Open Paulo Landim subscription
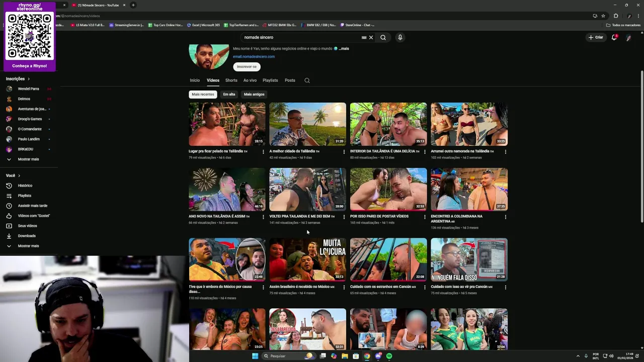The width and height of the screenshot is (644, 362). click(29, 139)
